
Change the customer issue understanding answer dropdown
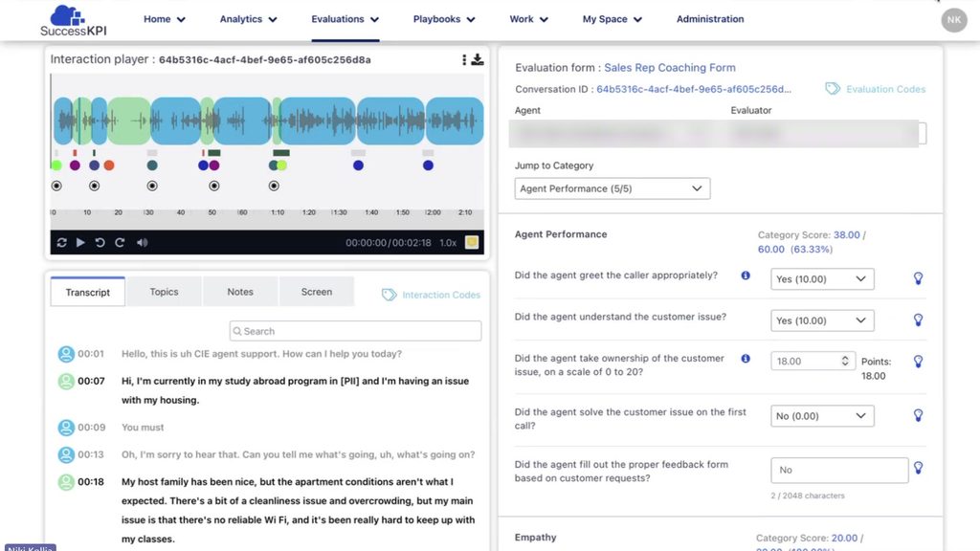[x=822, y=320]
